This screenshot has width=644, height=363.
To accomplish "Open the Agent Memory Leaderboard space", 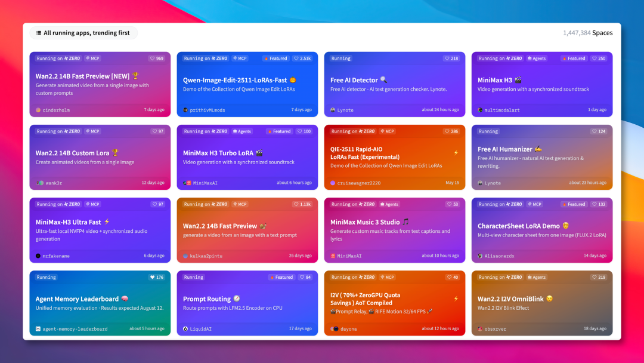I will click(x=100, y=303).
